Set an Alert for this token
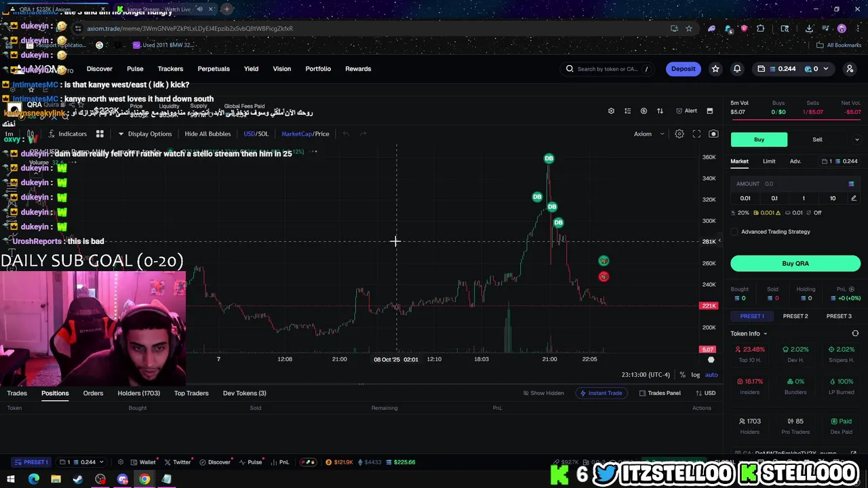The image size is (868, 488). click(x=686, y=110)
